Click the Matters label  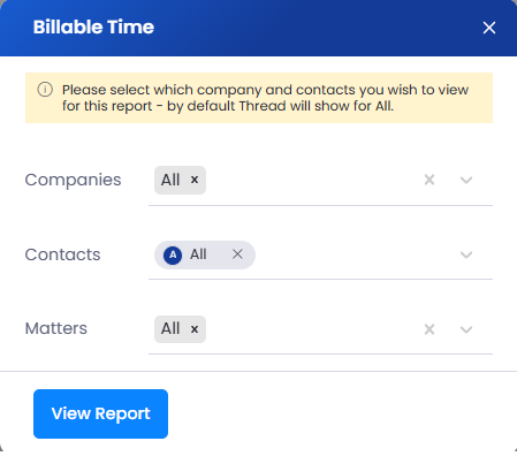56,328
